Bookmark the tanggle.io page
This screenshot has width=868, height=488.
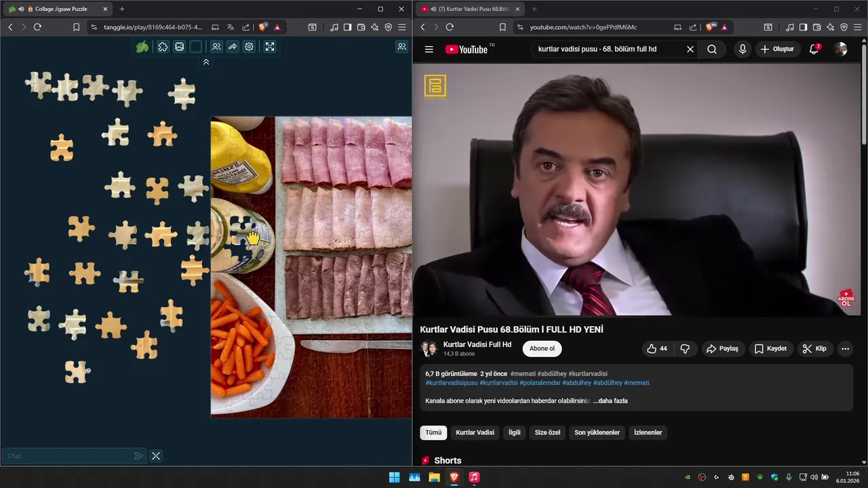coord(76,27)
